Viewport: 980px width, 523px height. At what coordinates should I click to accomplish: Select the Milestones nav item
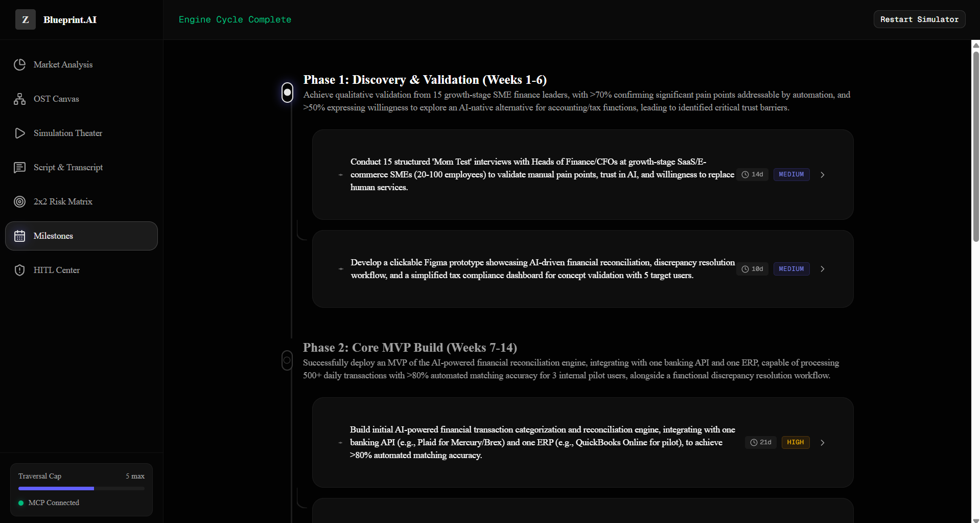pyautogui.click(x=81, y=236)
